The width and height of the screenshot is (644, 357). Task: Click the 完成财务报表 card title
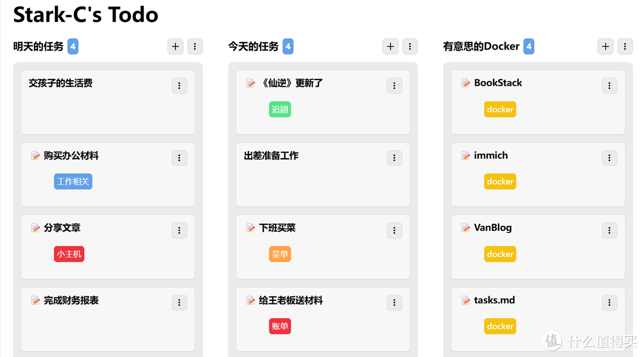71,300
